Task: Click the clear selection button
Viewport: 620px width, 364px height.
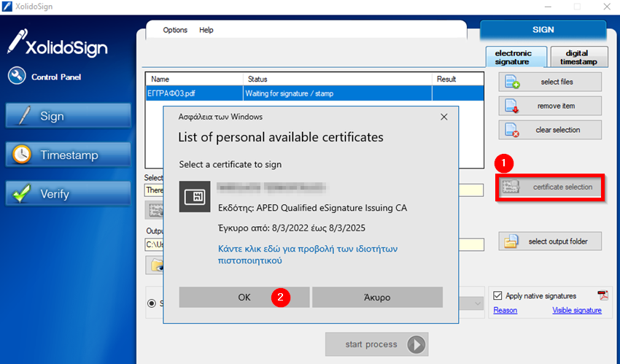Action: point(550,130)
